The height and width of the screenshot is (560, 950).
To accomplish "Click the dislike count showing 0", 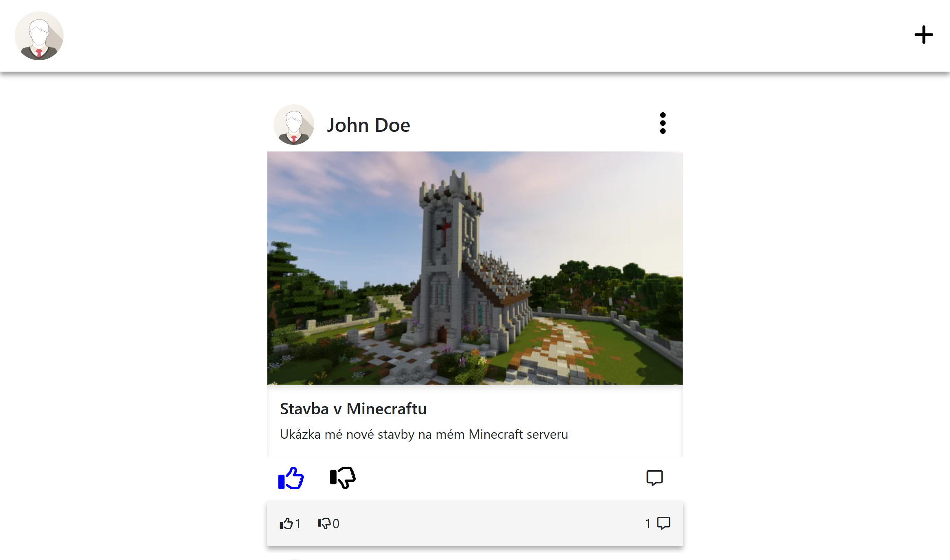I will point(328,523).
